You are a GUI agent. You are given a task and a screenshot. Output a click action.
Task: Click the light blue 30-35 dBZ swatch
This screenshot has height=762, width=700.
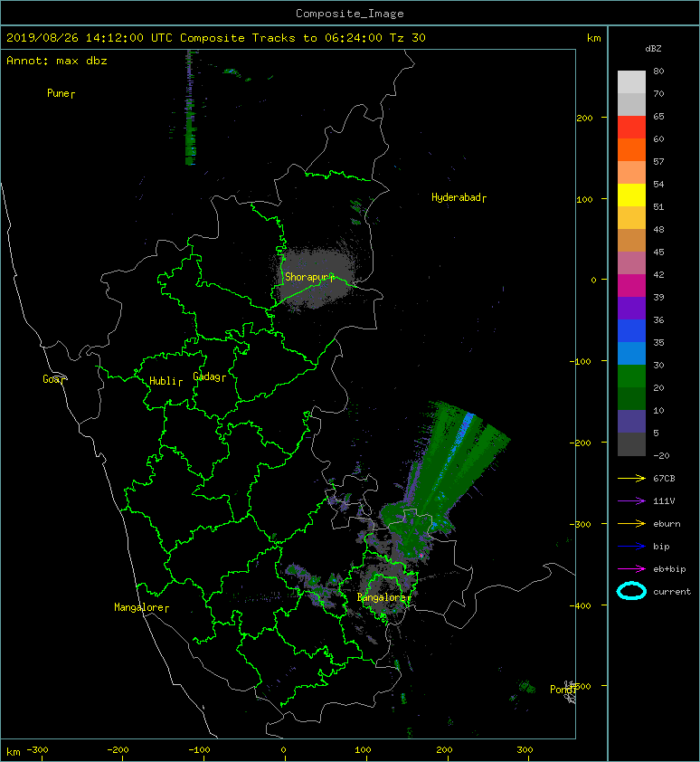[631, 353]
